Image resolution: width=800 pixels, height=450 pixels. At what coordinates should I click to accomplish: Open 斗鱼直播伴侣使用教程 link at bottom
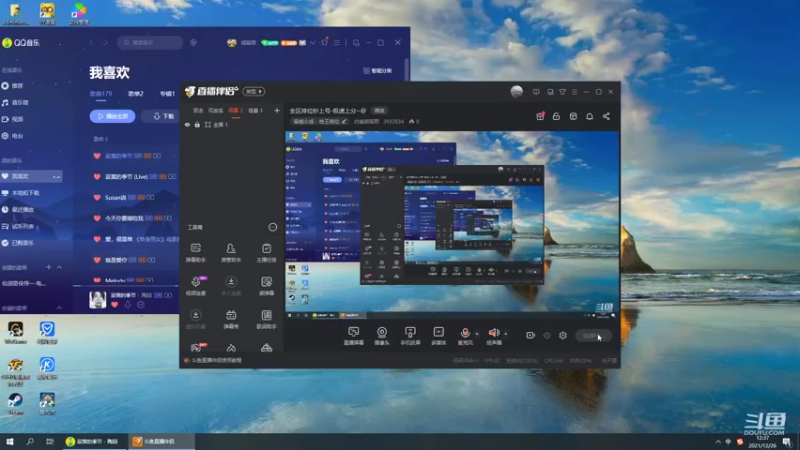pos(216,360)
